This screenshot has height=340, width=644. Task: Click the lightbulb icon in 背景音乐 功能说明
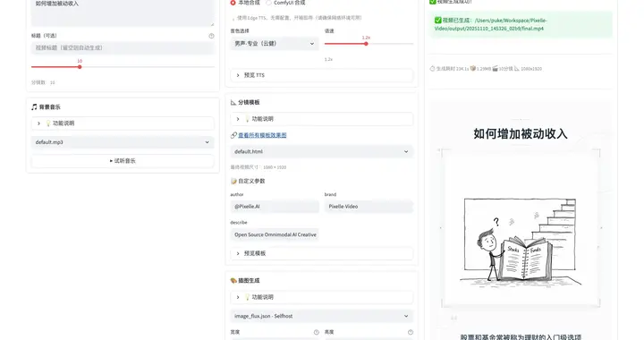[x=48, y=123]
